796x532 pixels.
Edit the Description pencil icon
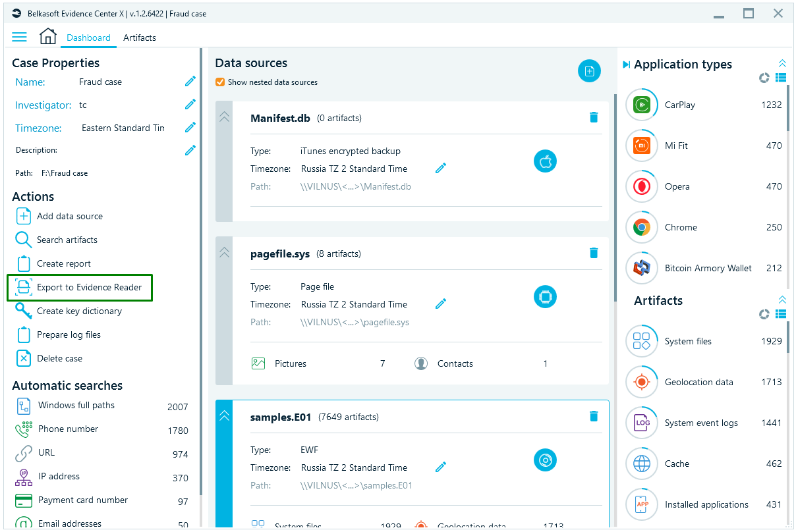(x=190, y=150)
